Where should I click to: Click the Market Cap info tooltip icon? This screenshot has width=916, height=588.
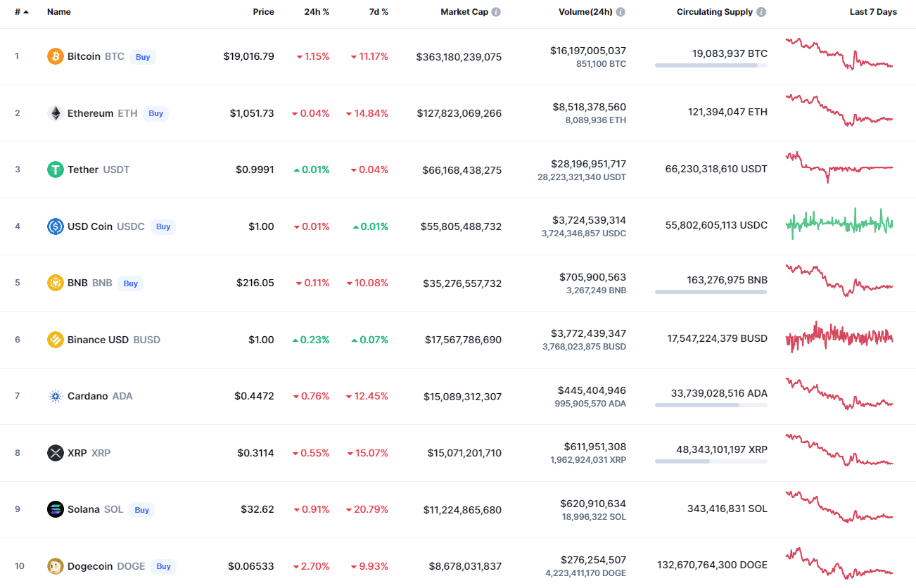(x=497, y=11)
